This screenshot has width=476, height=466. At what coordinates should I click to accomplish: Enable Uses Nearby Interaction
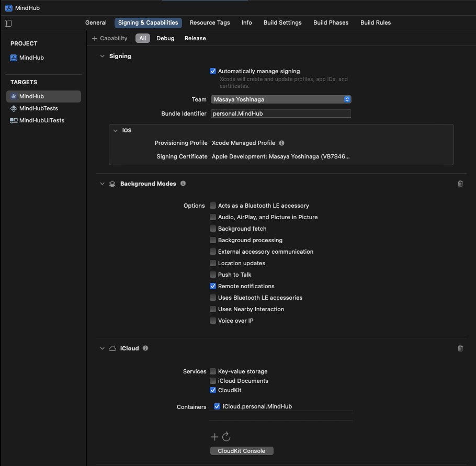pos(213,309)
